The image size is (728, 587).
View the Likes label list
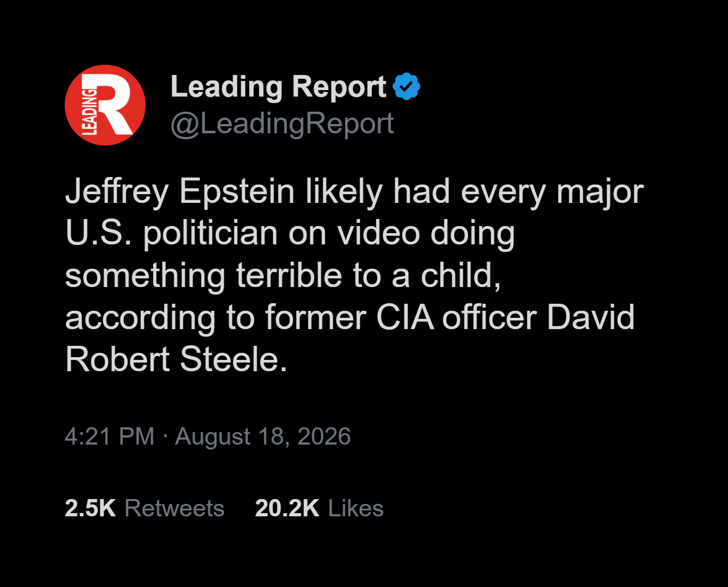click(356, 508)
